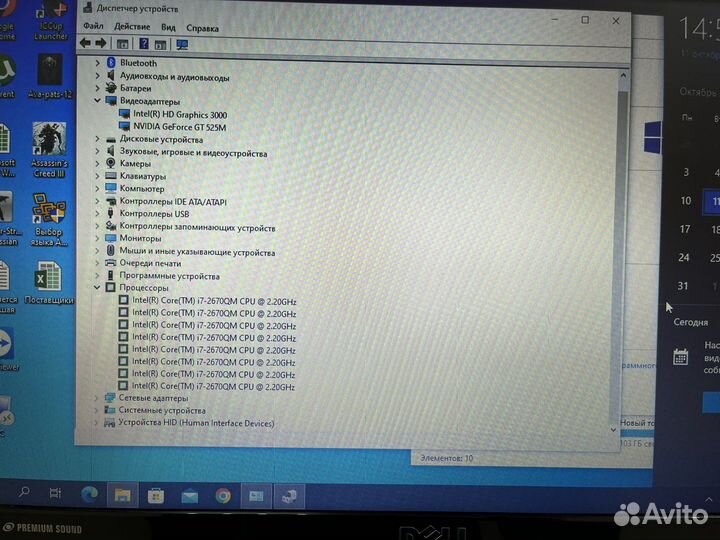Open File Explorer from the taskbar
Viewport: 720px width, 540px height.
pyautogui.click(x=123, y=495)
